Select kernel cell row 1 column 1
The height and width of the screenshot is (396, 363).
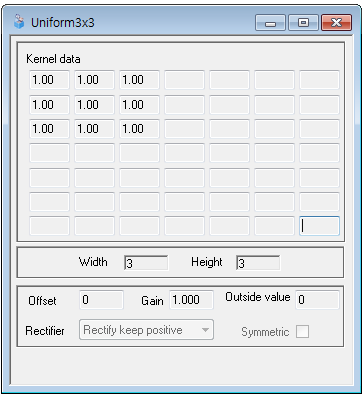tap(49, 80)
